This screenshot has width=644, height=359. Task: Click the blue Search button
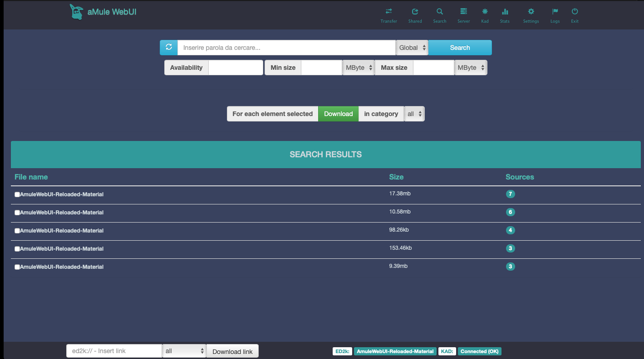460,48
